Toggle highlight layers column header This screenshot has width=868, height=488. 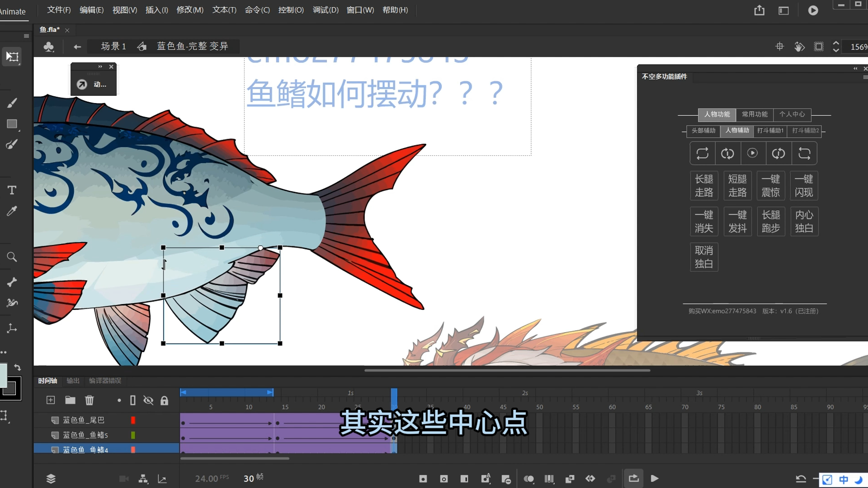(119, 400)
